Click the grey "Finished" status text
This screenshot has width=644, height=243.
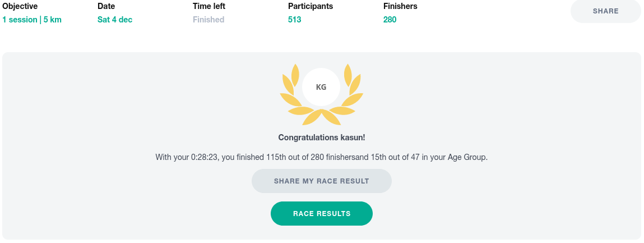point(209,20)
